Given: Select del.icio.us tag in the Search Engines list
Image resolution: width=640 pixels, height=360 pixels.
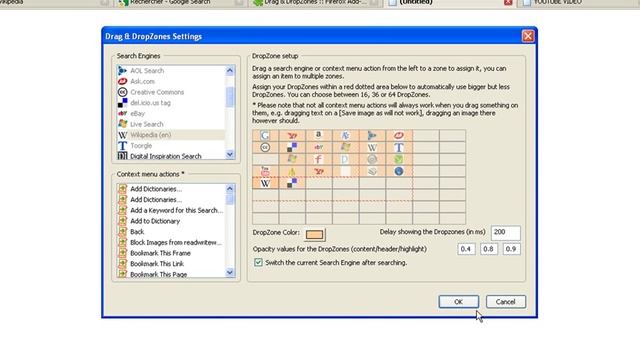Looking at the screenshot, I should pyautogui.click(x=170, y=103).
